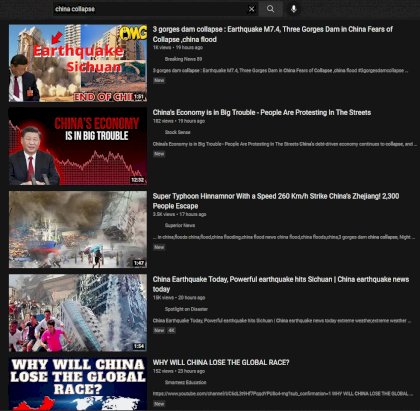Visit the Breaking News 89 channel
This screenshot has width=420, height=411.
pos(183,59)
